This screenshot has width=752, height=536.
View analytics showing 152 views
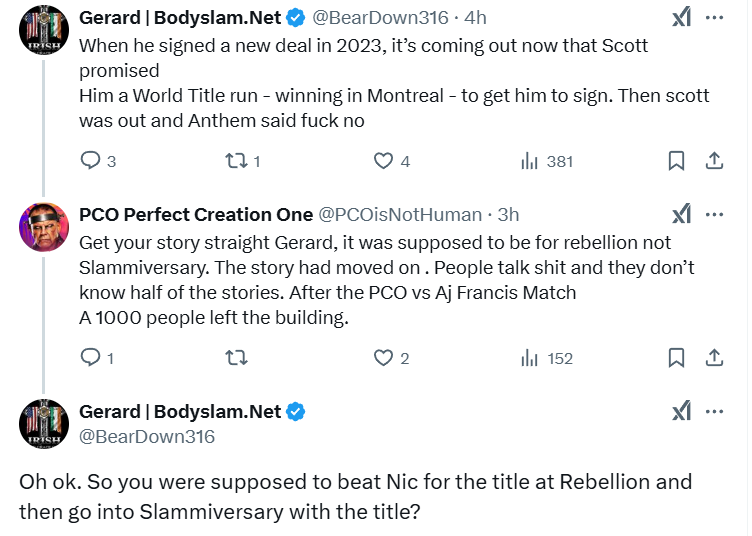click(x=531, y=357)
